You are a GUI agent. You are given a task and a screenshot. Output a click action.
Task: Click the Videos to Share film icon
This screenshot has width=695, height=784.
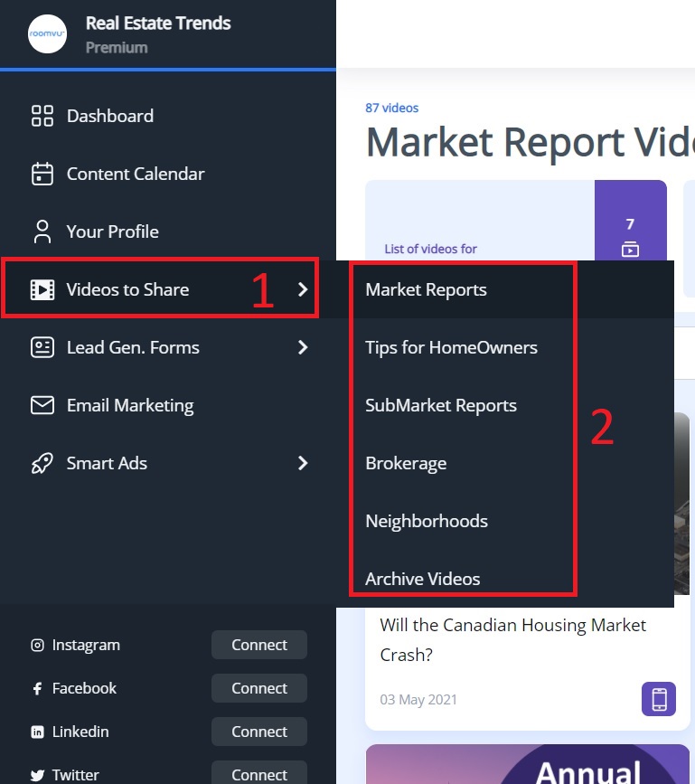[42, 289]
